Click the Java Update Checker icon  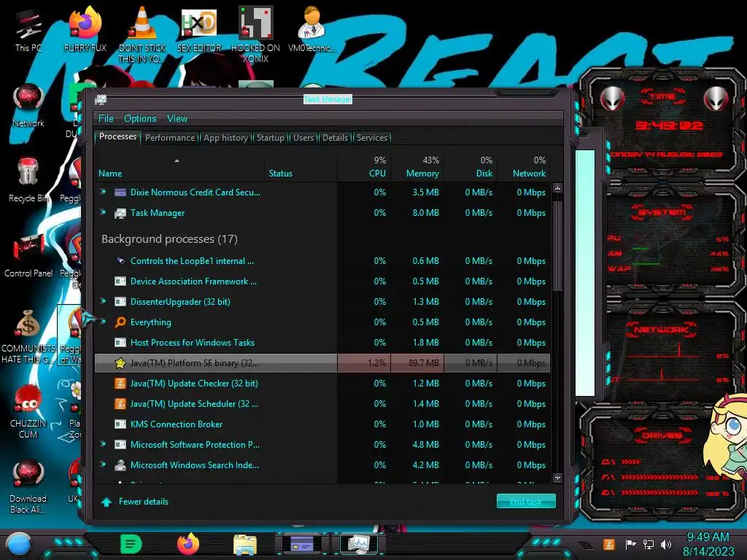click(x=120, y=384)
